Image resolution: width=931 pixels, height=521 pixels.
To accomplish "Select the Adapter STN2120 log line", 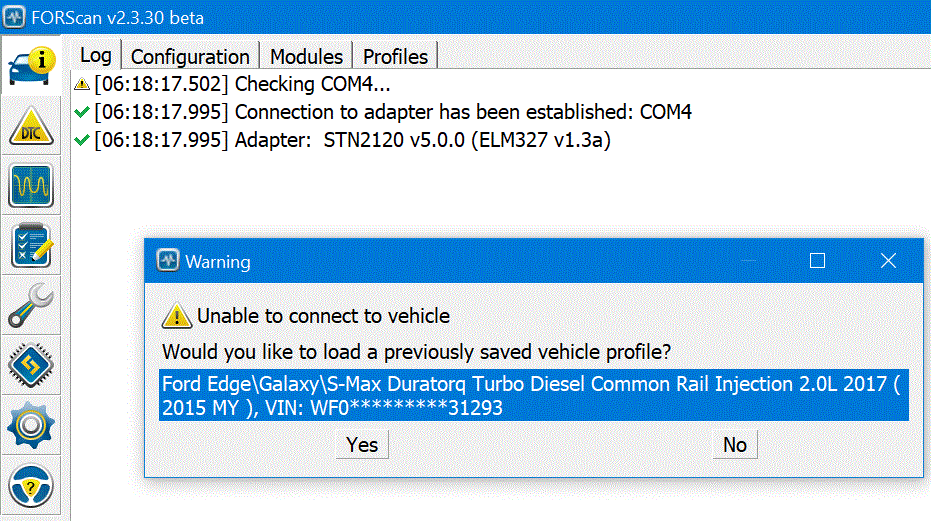I will [x=352, y=140].
